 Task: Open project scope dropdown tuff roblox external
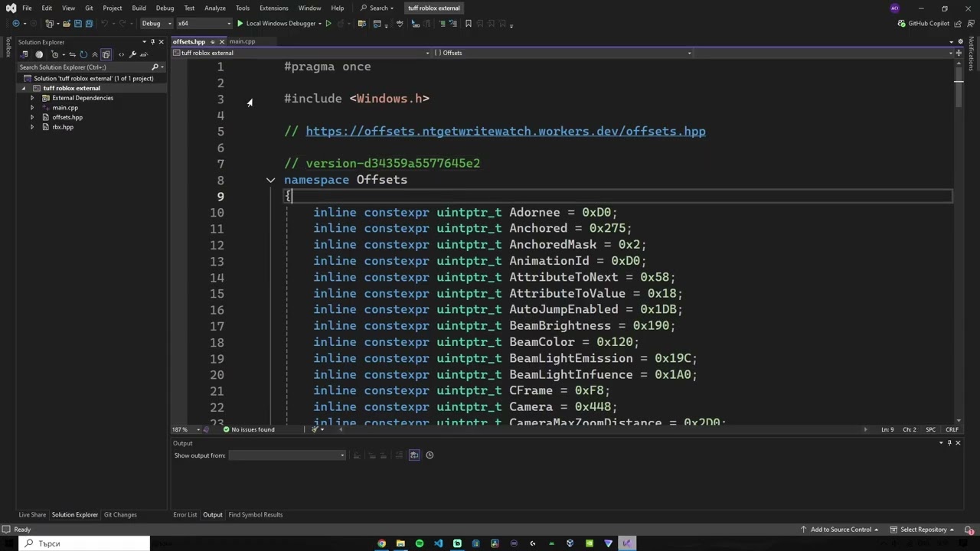click(302, 53)
